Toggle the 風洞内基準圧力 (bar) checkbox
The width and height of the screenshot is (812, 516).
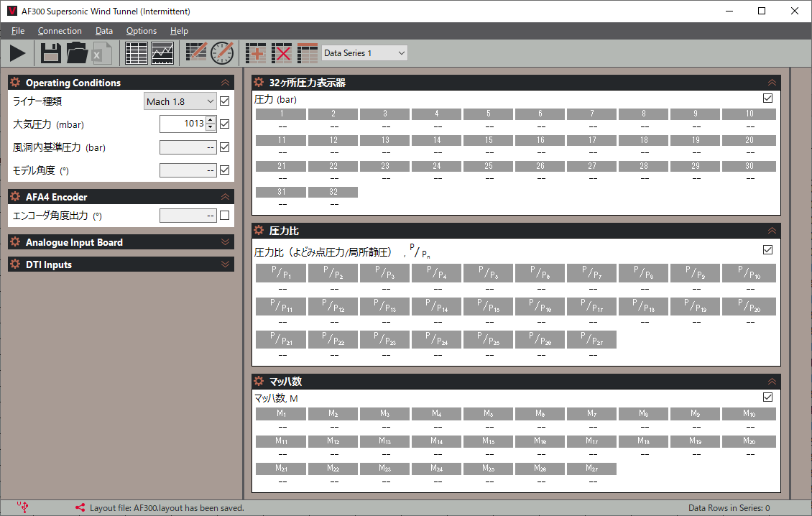pyautogui.click(x=224, y=147)
